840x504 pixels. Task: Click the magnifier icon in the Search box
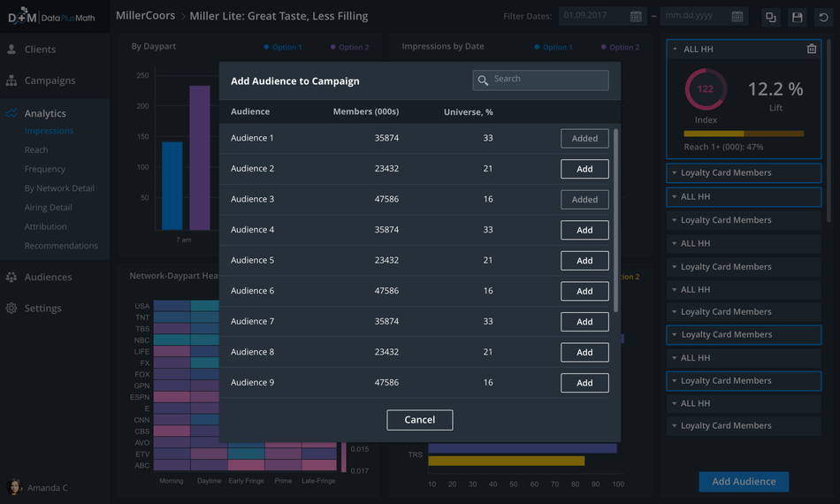(x=484, y=80)
